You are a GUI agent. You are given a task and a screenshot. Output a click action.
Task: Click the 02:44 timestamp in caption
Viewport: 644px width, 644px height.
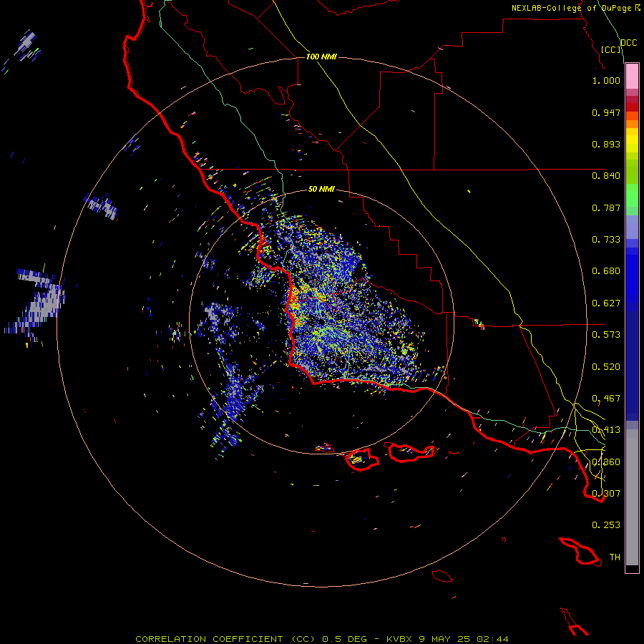(x=492, y=639)
